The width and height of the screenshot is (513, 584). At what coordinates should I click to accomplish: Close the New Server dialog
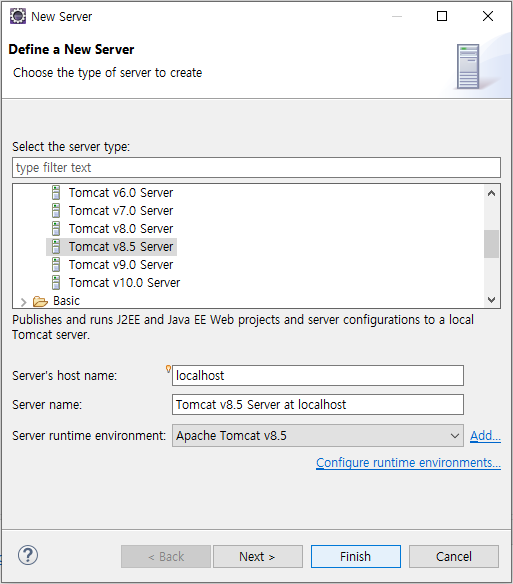(488, 16)
